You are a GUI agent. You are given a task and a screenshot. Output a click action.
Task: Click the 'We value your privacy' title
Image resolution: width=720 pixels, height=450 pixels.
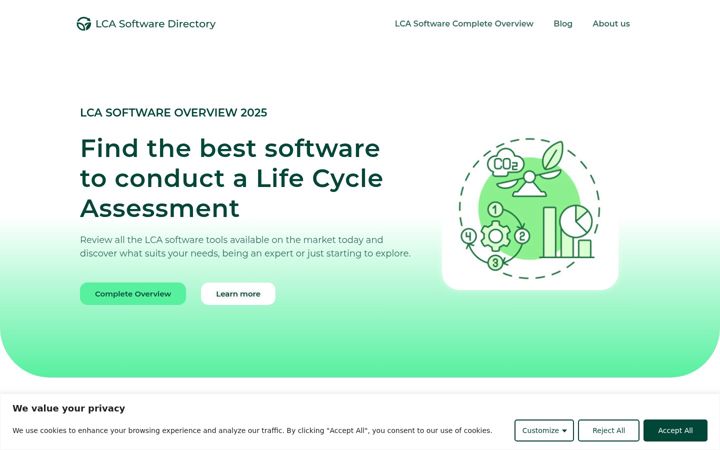(x=69, y=408)
